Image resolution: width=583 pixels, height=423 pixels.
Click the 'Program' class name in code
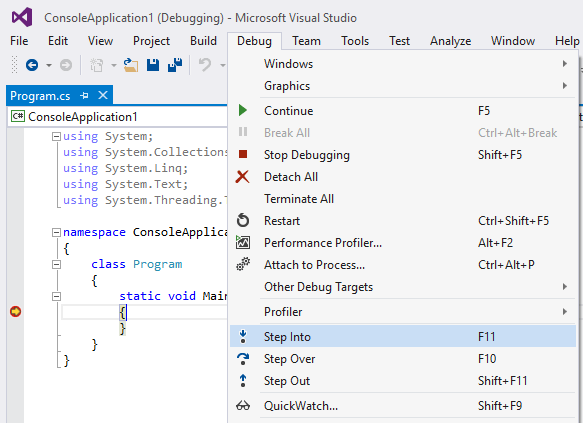coord(158,264)
